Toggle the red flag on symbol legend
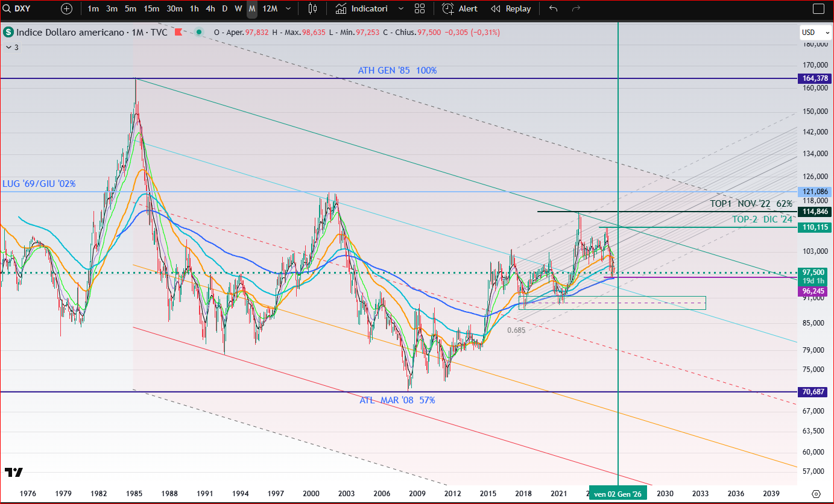 [178, 32]
